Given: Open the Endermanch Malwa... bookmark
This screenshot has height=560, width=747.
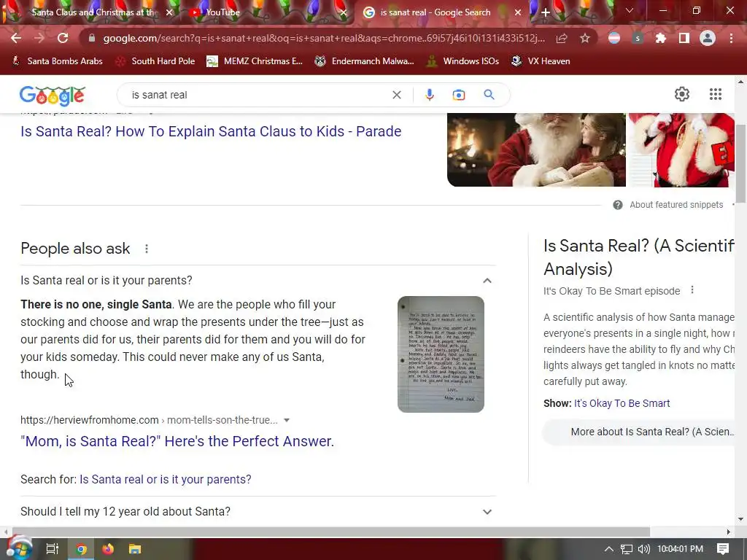Looking at the screenshot, I should pos(365,61).
